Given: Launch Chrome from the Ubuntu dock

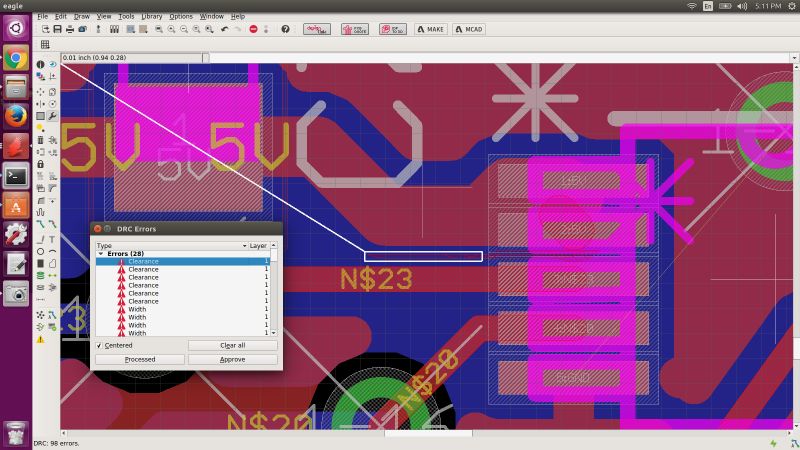Looking at the screenshot, I should tap(16, 59).
